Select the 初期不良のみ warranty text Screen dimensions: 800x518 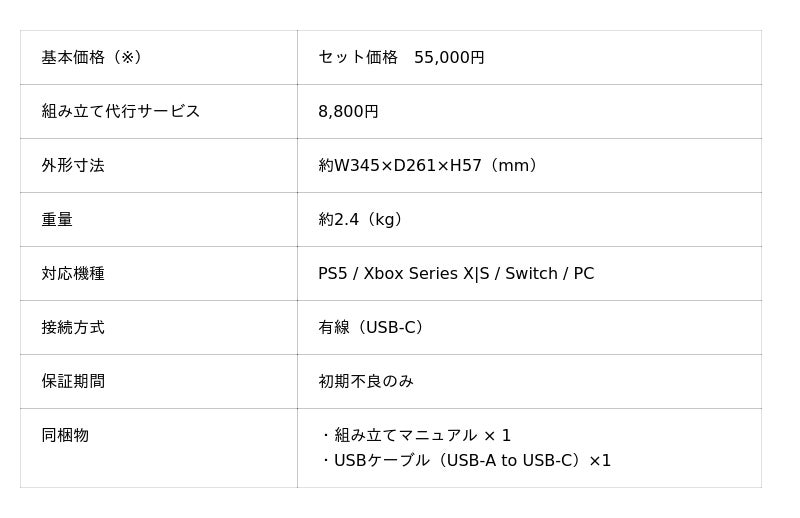pos(366,382)
